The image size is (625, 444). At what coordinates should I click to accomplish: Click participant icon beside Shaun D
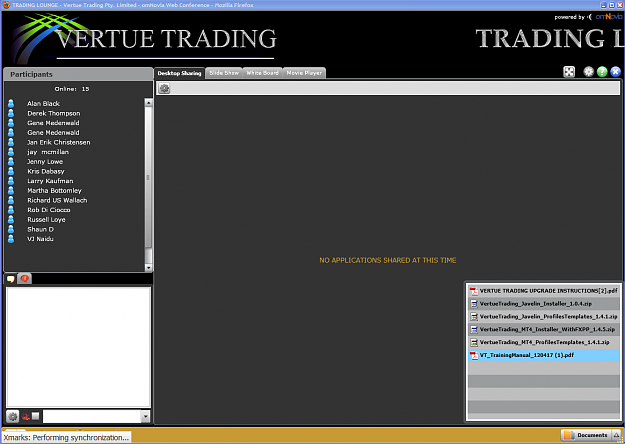tap(11, 229)
